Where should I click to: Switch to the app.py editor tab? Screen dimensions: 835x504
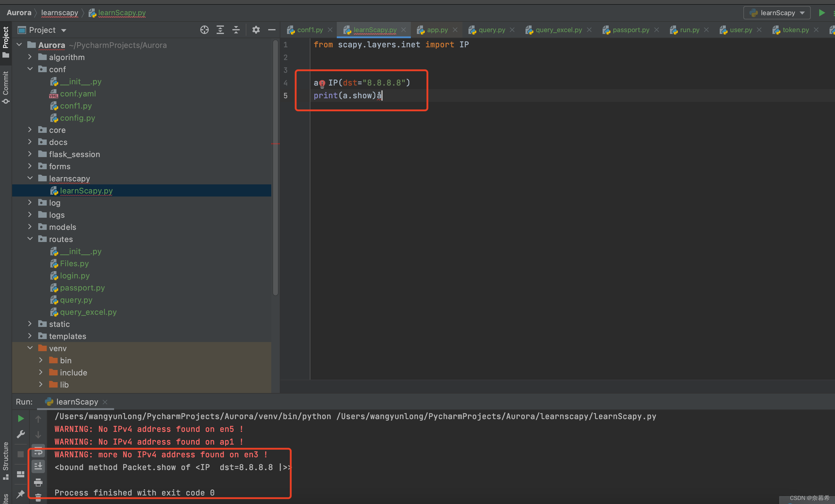click(437, 30)
